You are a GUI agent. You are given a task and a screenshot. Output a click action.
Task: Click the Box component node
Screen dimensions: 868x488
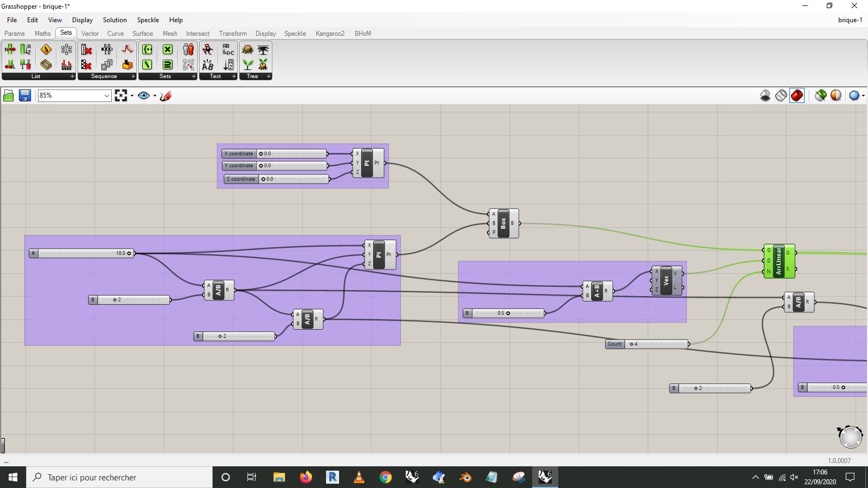(x=503, y=223)
